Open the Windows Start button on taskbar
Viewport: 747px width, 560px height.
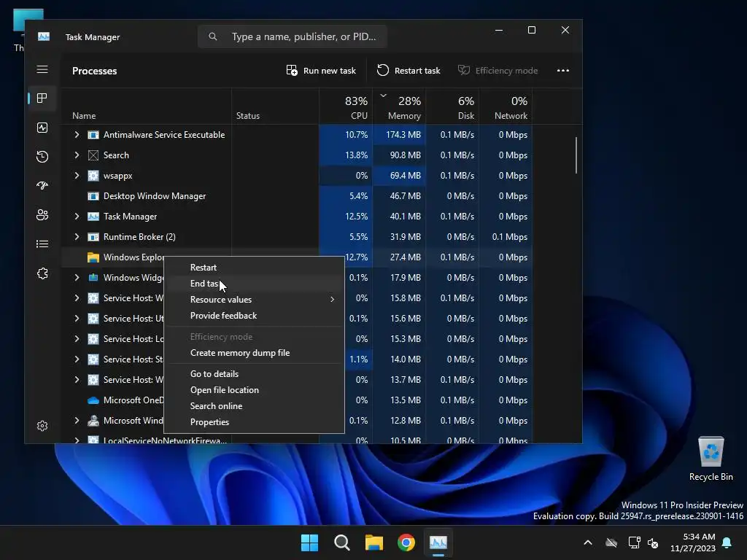pyautogui.click(x=309, y=542)
